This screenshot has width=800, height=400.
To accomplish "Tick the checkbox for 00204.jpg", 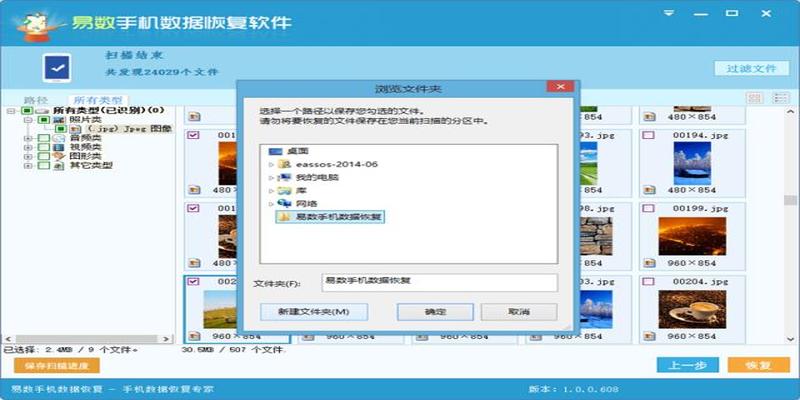I will [648, 282].
